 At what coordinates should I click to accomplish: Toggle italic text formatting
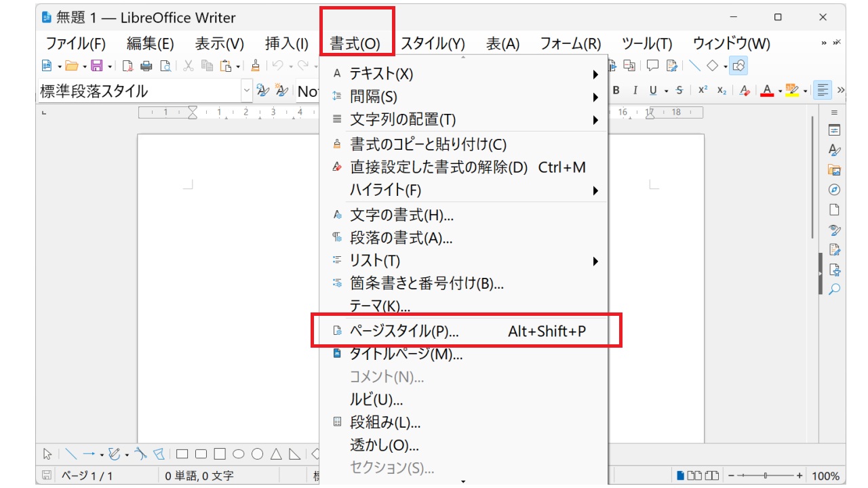636,89
